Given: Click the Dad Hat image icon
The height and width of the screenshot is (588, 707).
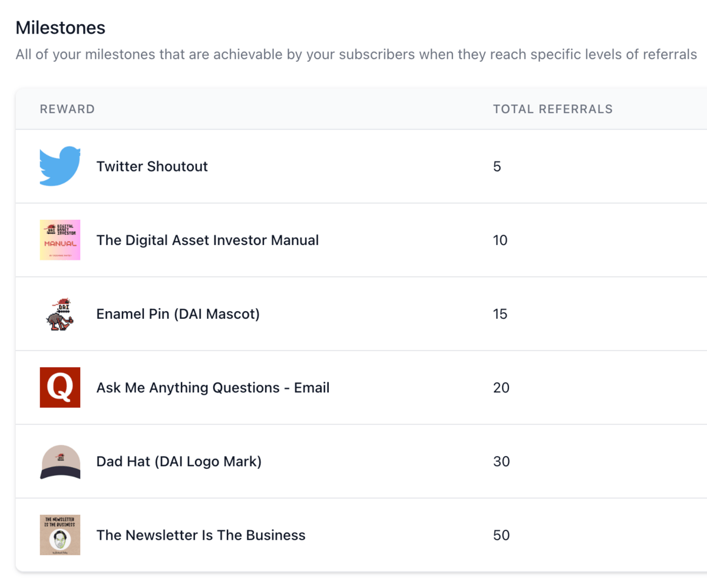Looking at the screenshot, I should [x=60, y=461].
